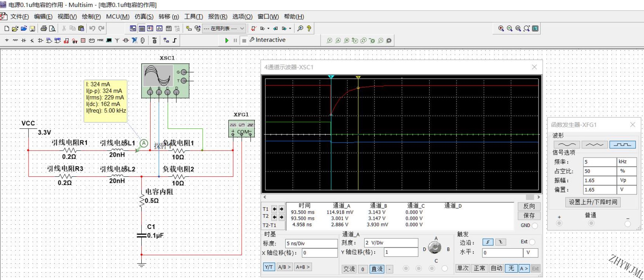Click the 单次 single trigger button
644x280 pixels.
[x=463, y=269]
